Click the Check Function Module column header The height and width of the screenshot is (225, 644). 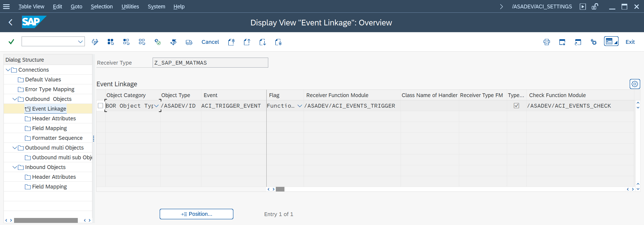580,95
